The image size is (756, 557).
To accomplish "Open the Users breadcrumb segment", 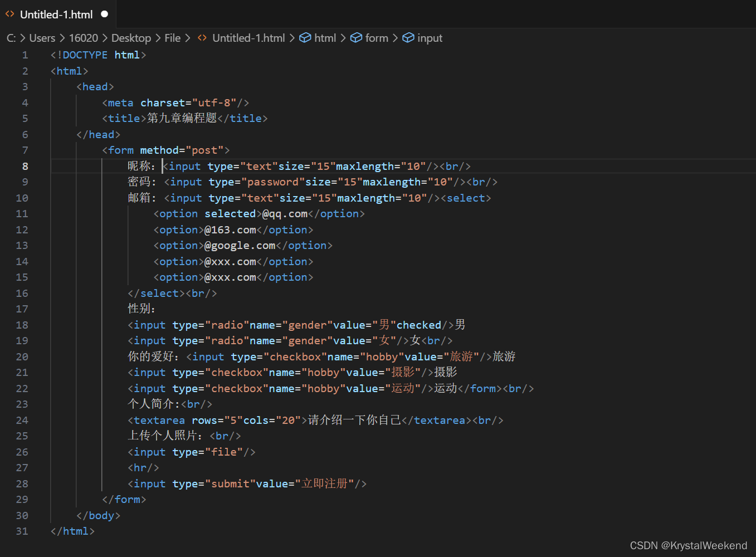I will (42, 38).
